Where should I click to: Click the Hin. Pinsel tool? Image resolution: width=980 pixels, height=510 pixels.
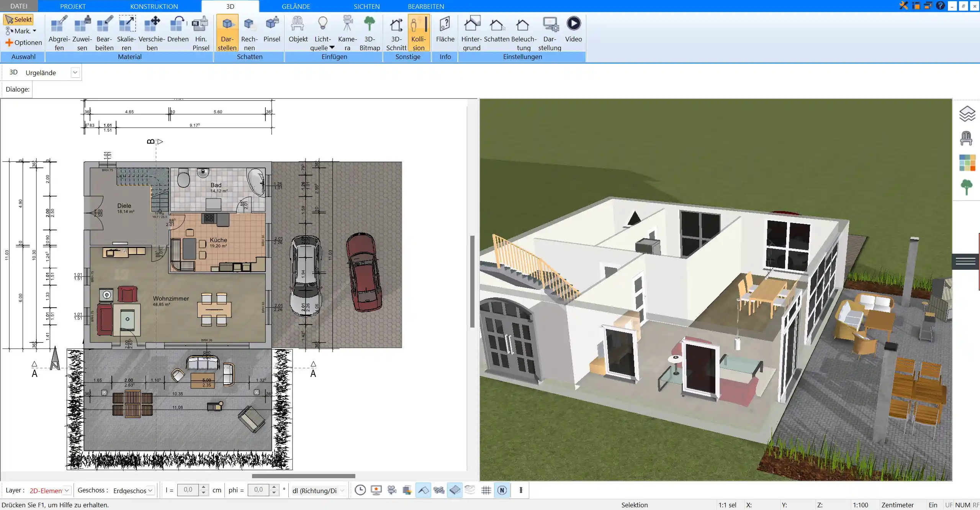click(201, 33)
